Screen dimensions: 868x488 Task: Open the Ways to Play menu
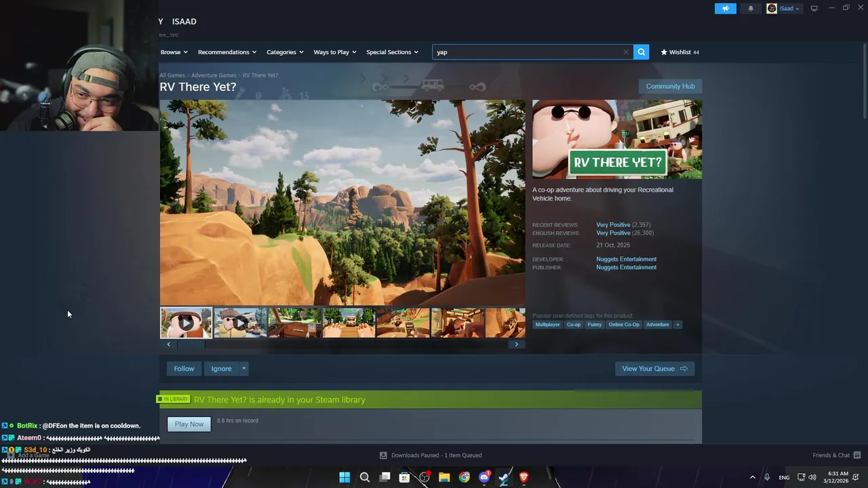pyautogui.click(x=335, y=52)
